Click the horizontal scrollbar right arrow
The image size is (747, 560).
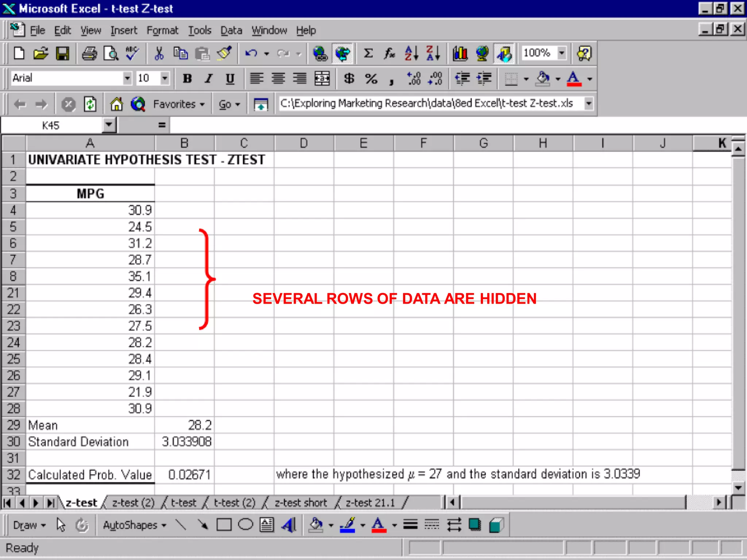719,503
